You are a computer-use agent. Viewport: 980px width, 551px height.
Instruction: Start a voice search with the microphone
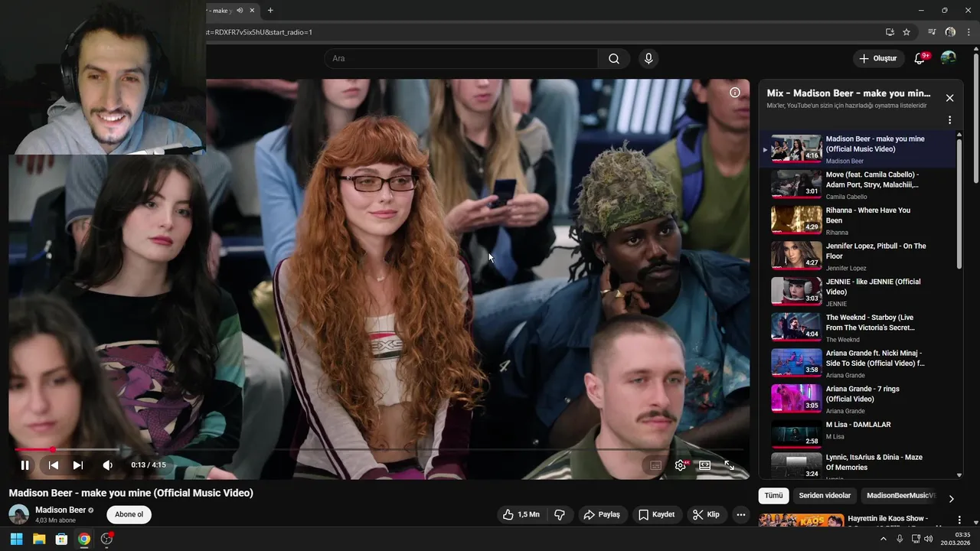tap(648, 59)
